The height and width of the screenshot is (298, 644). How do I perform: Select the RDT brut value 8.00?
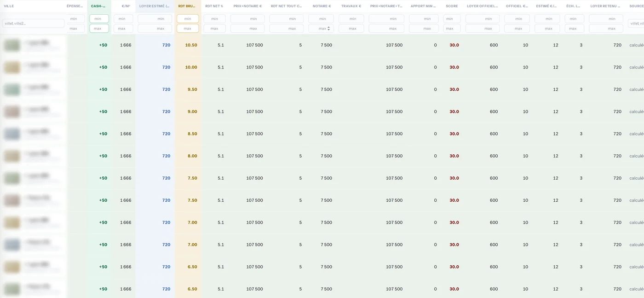[192, 156]
